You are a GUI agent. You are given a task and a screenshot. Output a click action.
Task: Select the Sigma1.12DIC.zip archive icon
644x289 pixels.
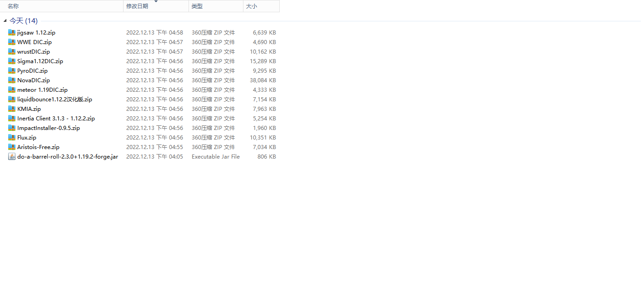pos(12,61)
